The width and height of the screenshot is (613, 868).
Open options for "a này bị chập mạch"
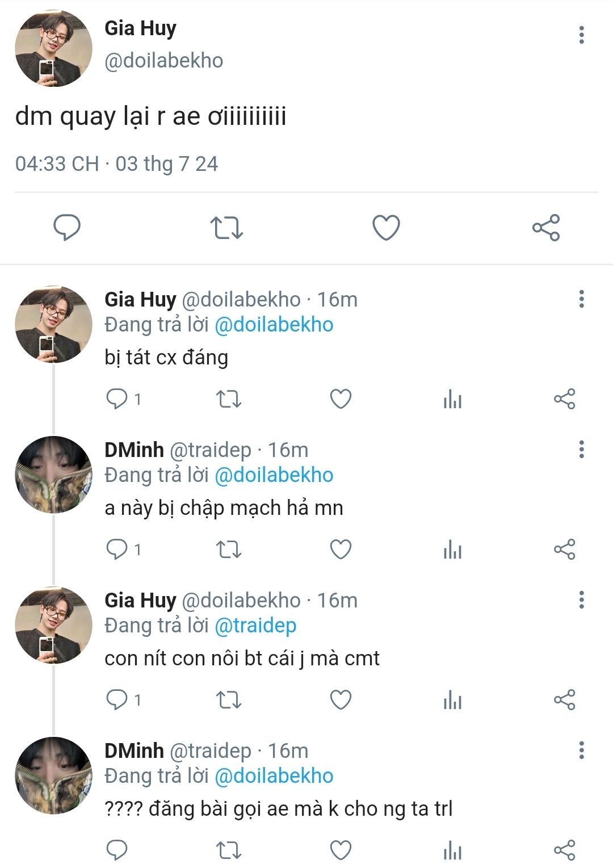pos(581,450)
